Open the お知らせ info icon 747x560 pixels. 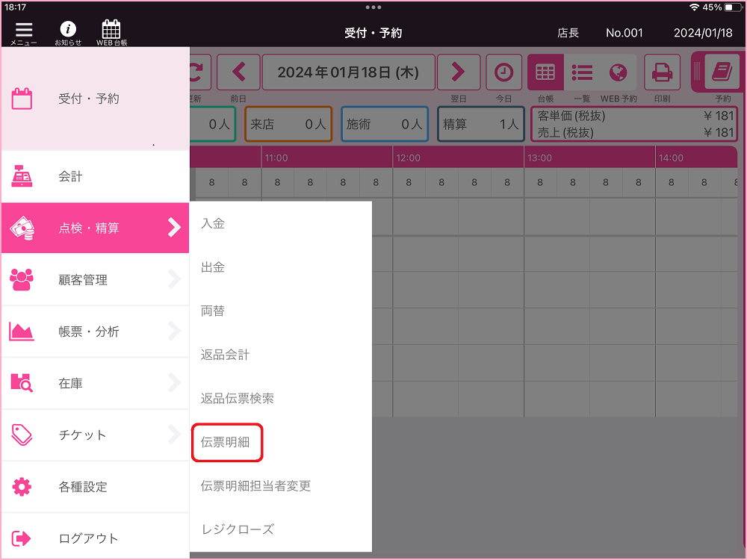[68, 31]
